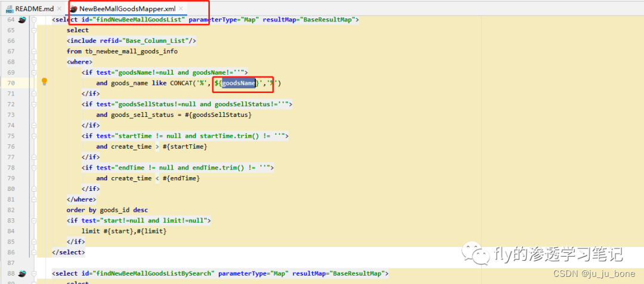This screenshot has height=284, width=644.
Task: Open the yellow light bulb quick-fix on line 70
Action: pos(45,81)
